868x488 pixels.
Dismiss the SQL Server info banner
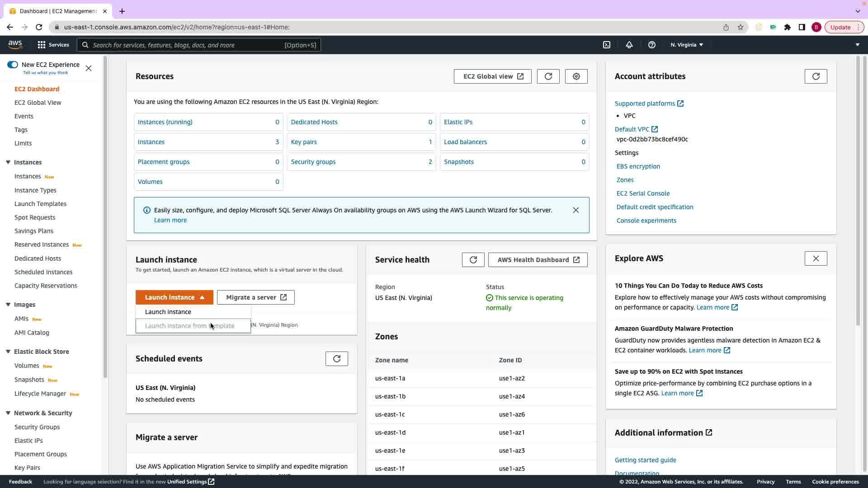point(576,210)
